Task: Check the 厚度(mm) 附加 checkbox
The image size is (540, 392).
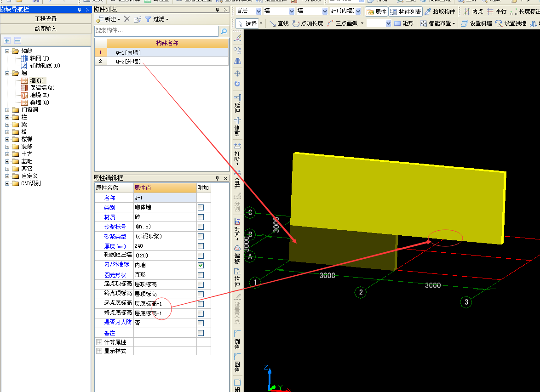Action: point(201,246)
